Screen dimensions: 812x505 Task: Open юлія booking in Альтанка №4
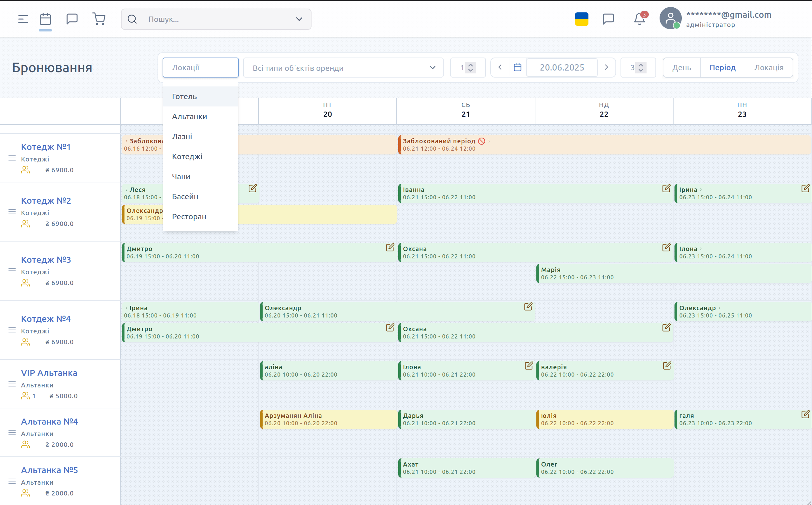605,420
